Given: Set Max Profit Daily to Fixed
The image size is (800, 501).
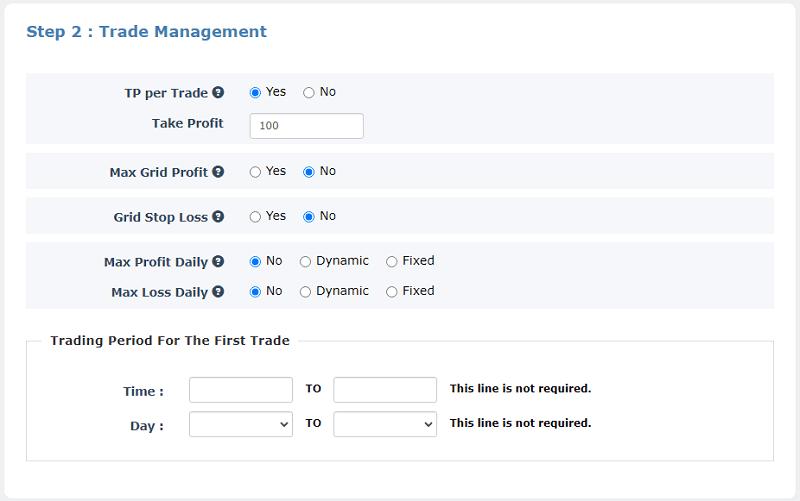Looking at the screenshot, I should tap(392, 262).
